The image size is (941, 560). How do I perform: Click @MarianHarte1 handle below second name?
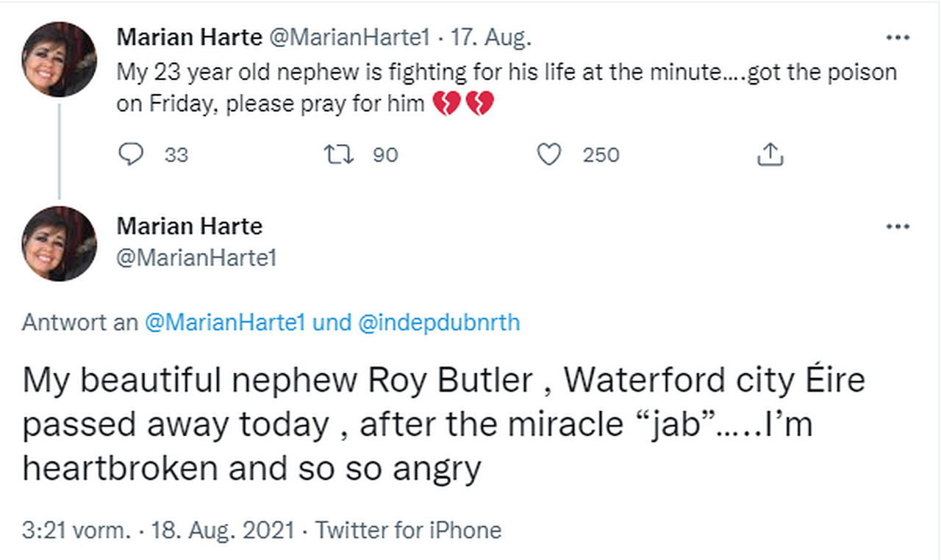196,259
